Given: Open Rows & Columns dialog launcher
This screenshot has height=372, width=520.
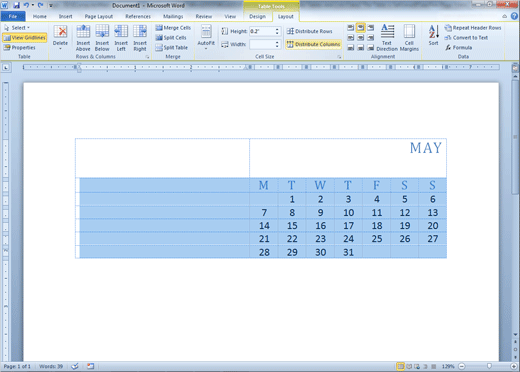Looking at the screenshot, I should coord(147,57).
